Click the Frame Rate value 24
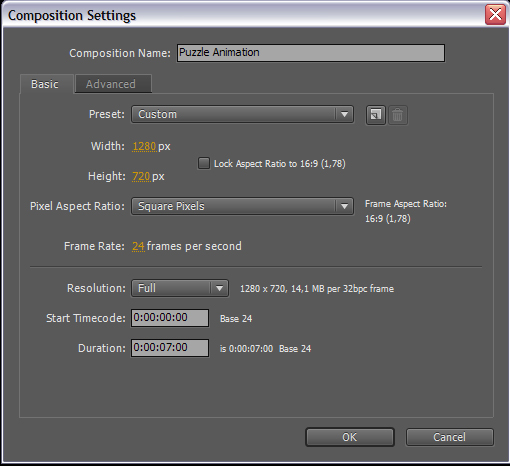This screenshot has width=510, height=466. 138,246
